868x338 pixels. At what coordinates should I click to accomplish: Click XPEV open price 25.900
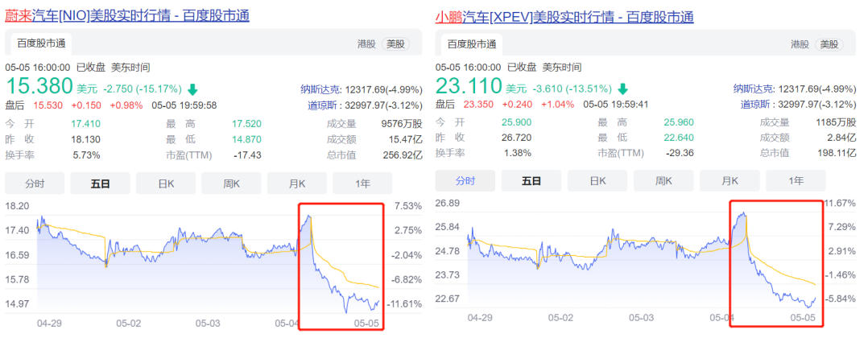coord(516,122)
